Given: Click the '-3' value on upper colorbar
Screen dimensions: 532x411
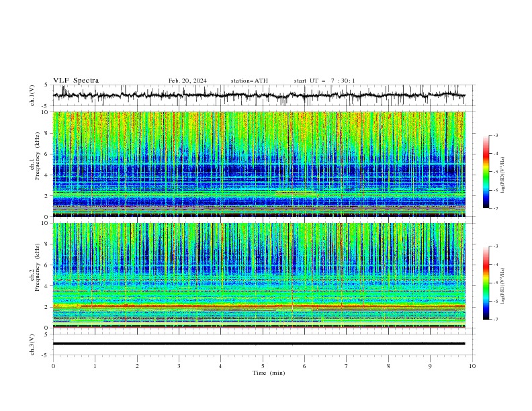Looking at the screenshot, I should pyautogui.click(x=496, y=135).
